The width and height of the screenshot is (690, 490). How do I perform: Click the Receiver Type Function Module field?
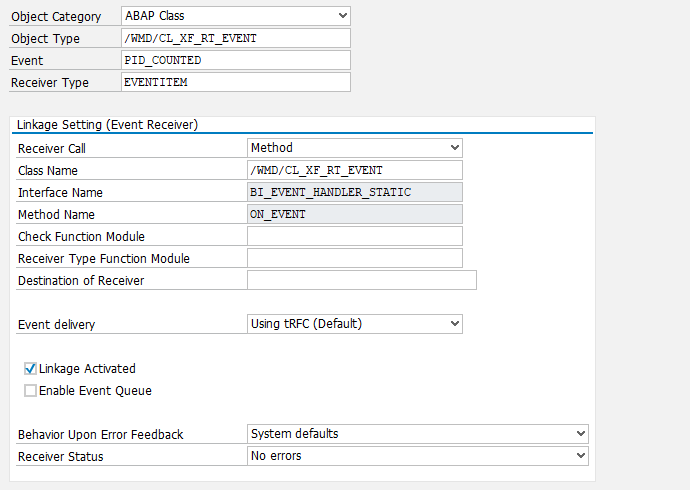click(355, 258)
